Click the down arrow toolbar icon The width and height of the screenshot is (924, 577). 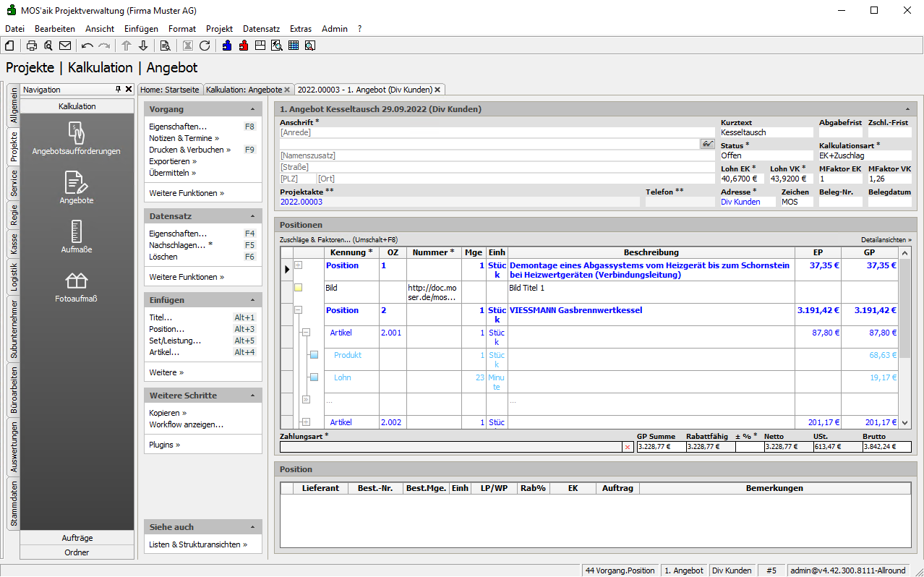click(x=143, y=46)
